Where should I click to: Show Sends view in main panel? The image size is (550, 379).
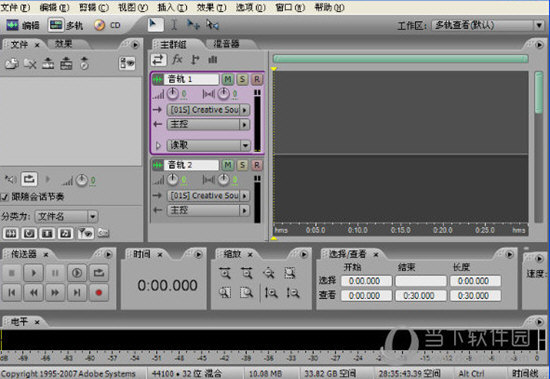click(195, 60)
